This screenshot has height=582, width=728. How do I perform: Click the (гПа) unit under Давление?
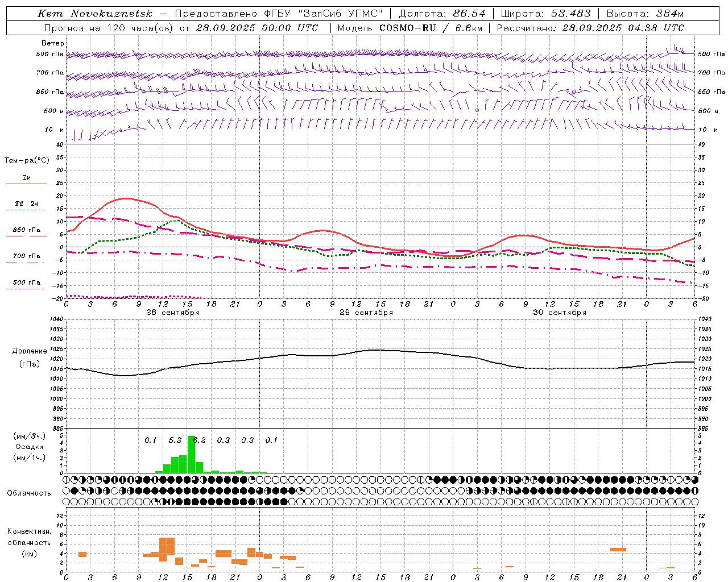[29, 364]
